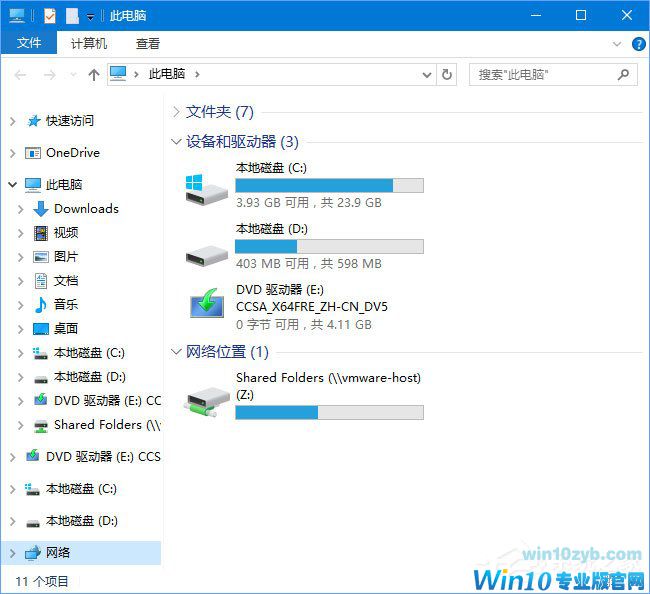Click the New Folder icon in title bar
650x594 pixels.
[72, 16]
